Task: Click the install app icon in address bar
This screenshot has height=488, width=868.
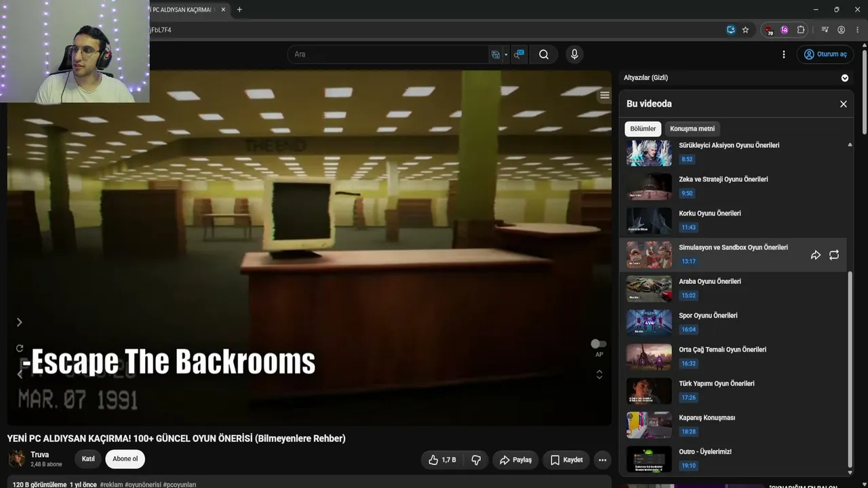Action: click(x=730, y=30)
